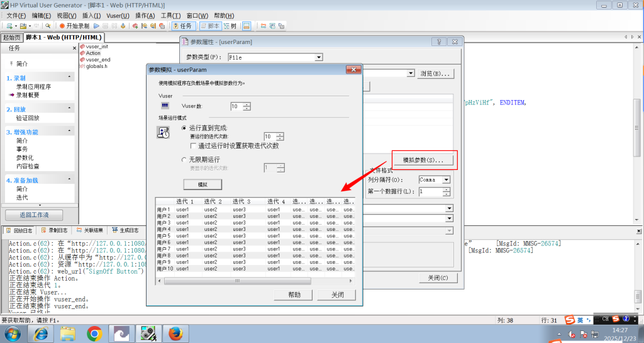The width and height of the screenshot is (644, 343).
Task: Click the 模拟 button in the dialog
Action: (x=202, y=184)
